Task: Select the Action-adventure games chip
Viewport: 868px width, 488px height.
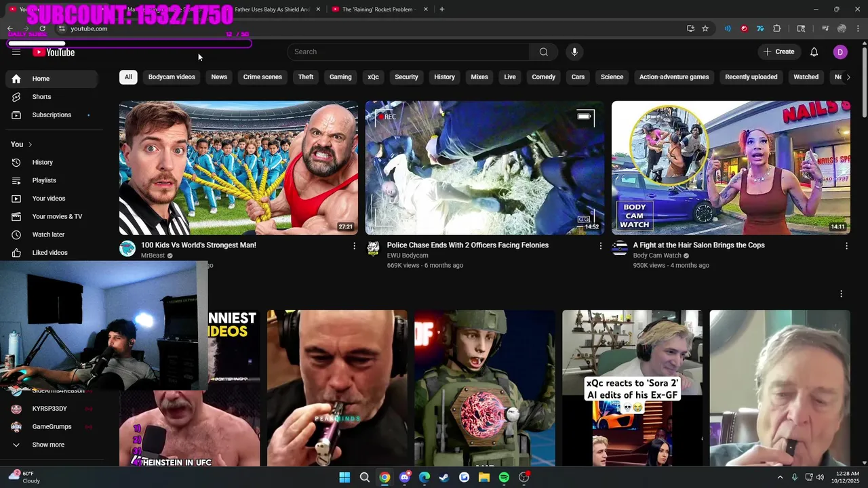Action: point(674,77)
